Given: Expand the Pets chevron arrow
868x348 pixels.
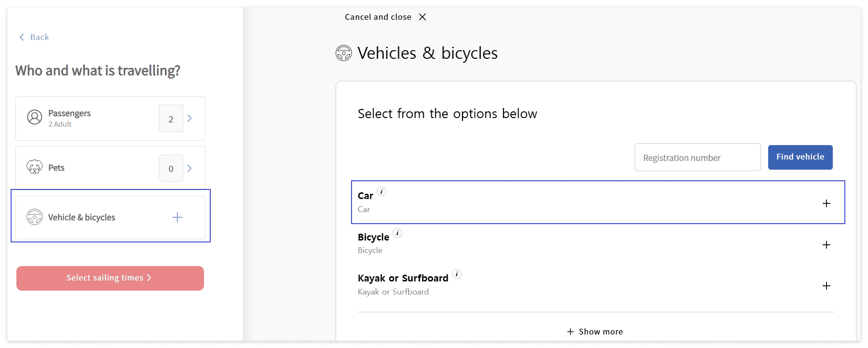Looking at the screenshot, I should (x=190, y=168).
